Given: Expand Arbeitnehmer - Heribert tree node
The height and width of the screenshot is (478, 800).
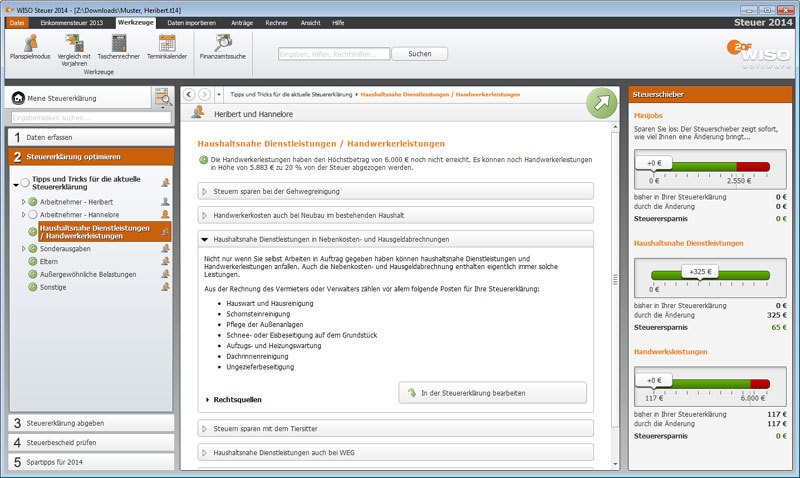Looking at the screenshot, I should tap(23, 202).
